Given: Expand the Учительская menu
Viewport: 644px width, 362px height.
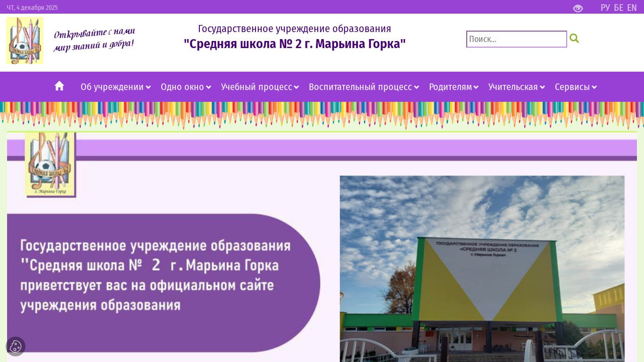Looking at the screenshot, I should pyautogui.click(x=517, y=87).
